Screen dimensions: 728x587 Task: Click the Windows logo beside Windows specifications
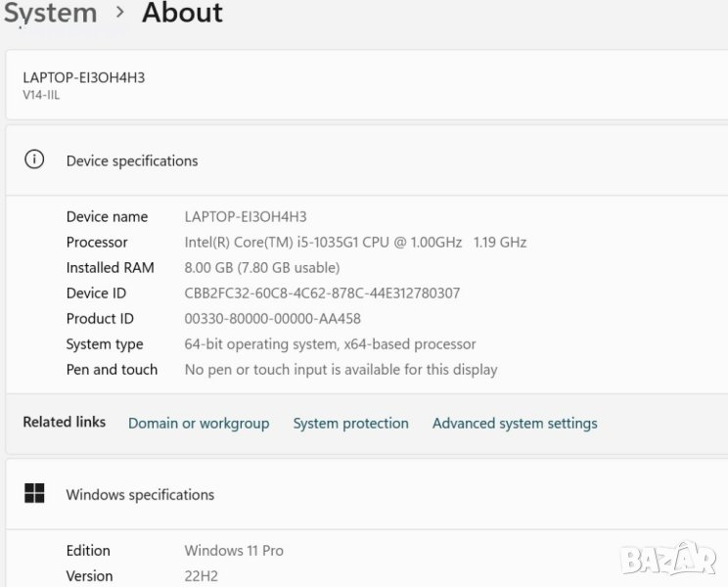pos(34,494)
